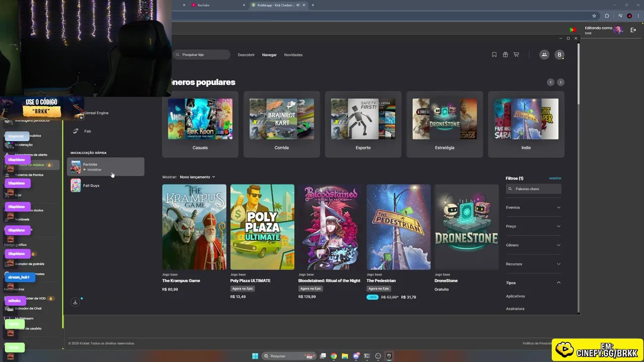Open the wishlist bookmark icon
Screen dimensions: 644x362
[494, 55]
